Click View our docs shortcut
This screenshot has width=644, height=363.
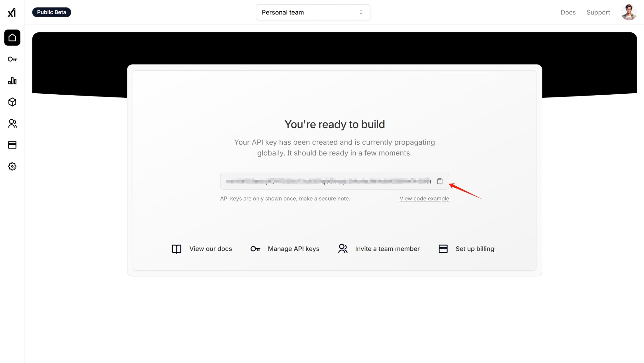[210, 249]
